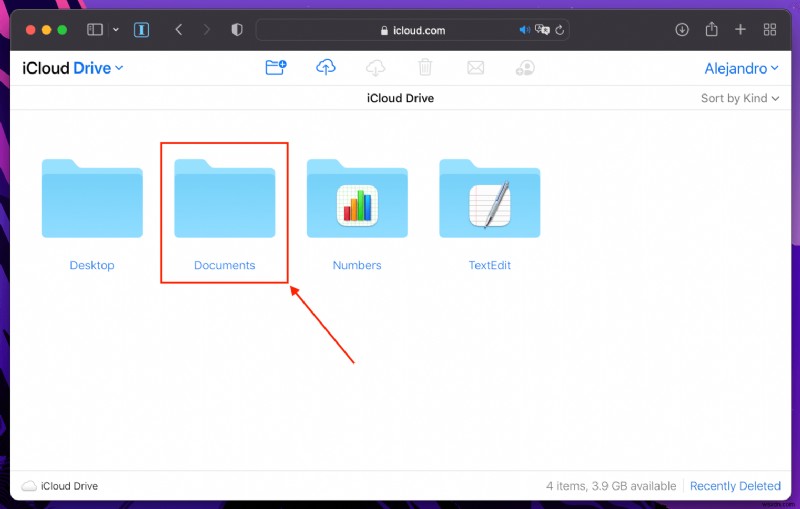Mute the tab audio speaker icon
This screenshot has width=800, height=509.
click(x=524, y=30)
